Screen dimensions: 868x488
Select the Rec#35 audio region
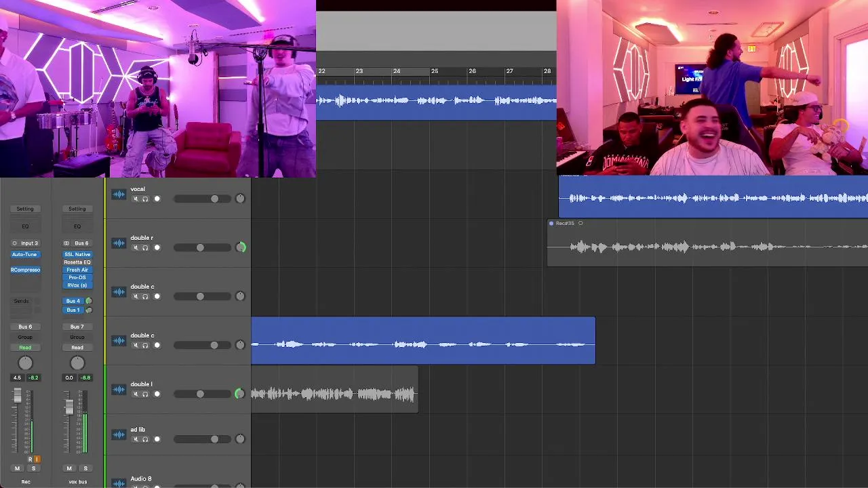pos(707,243)
